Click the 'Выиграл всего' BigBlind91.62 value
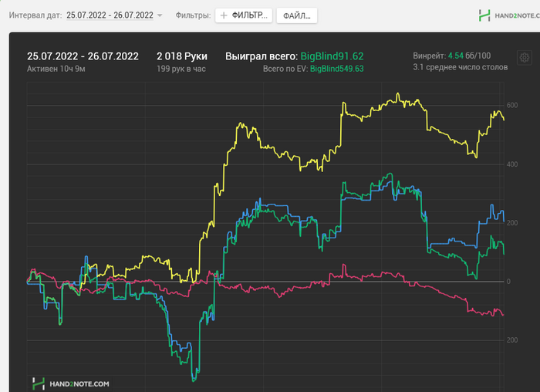Screen dimensions: 540x392 click(x=332, y=56)
